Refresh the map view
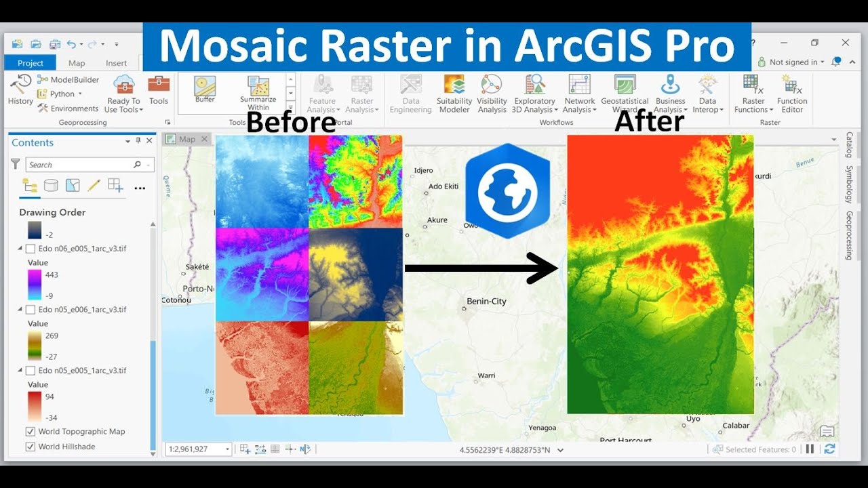This screenshot has height=488, width=868. coord(829,449)
